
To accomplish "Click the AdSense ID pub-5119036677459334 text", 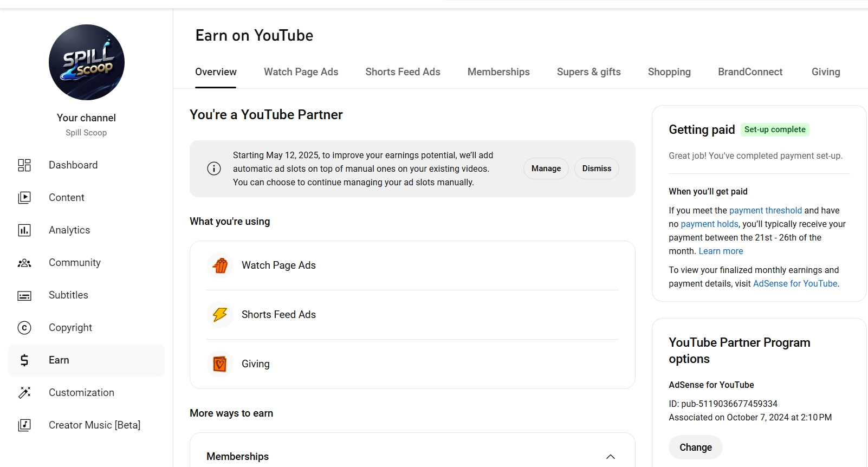I will 723,404.
